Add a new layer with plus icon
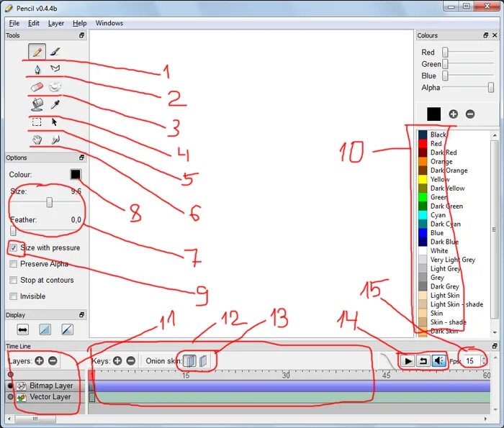 (39, 361)
